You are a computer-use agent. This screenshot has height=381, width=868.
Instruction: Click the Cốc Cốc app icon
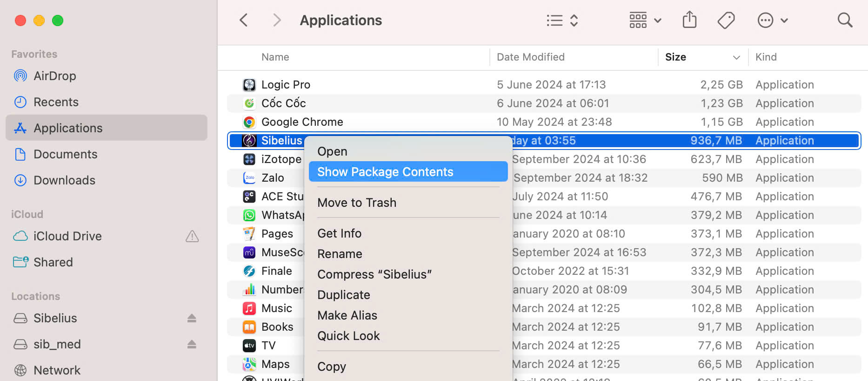249,103
